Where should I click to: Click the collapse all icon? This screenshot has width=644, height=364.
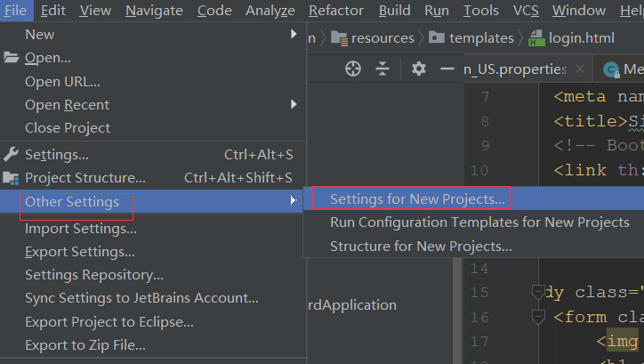(x=382, y=69)
